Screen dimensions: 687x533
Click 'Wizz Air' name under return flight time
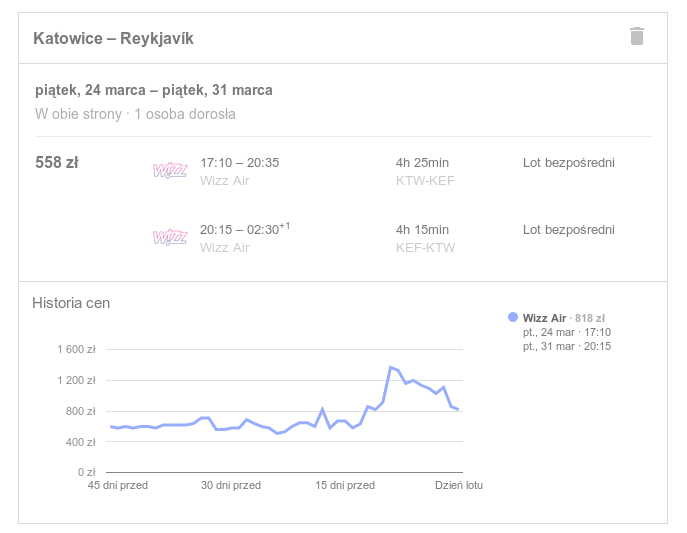click(225, 248)
